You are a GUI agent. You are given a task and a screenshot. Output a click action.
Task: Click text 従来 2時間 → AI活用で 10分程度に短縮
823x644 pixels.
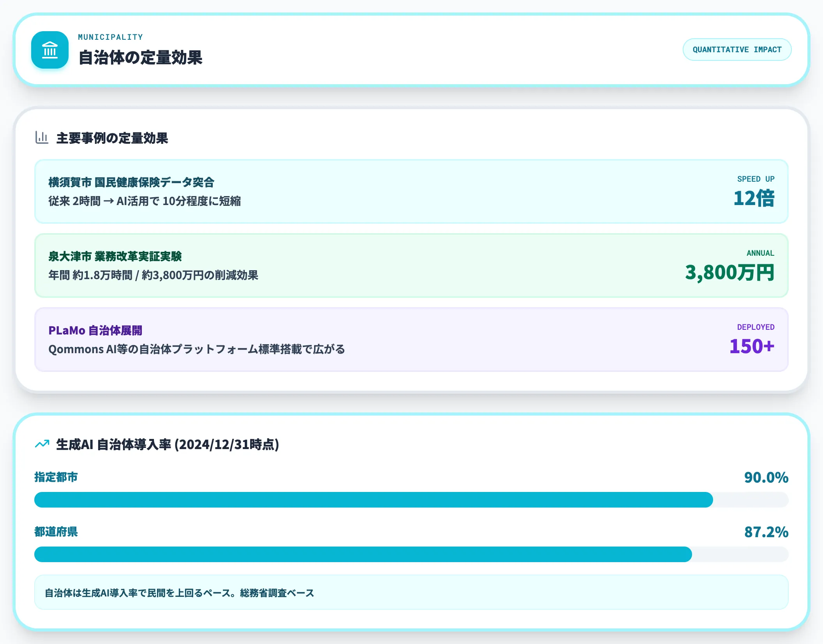(x=145, y=201)
